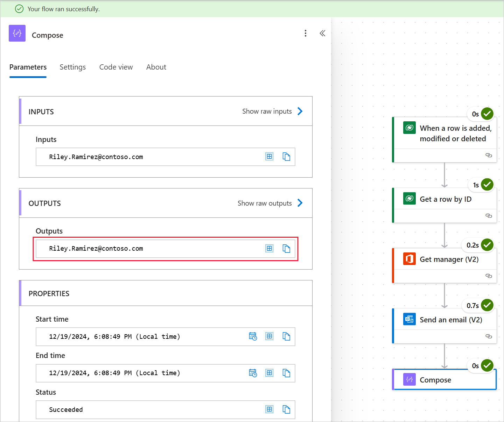Select the Compose action card

click(x=444, y=379)
